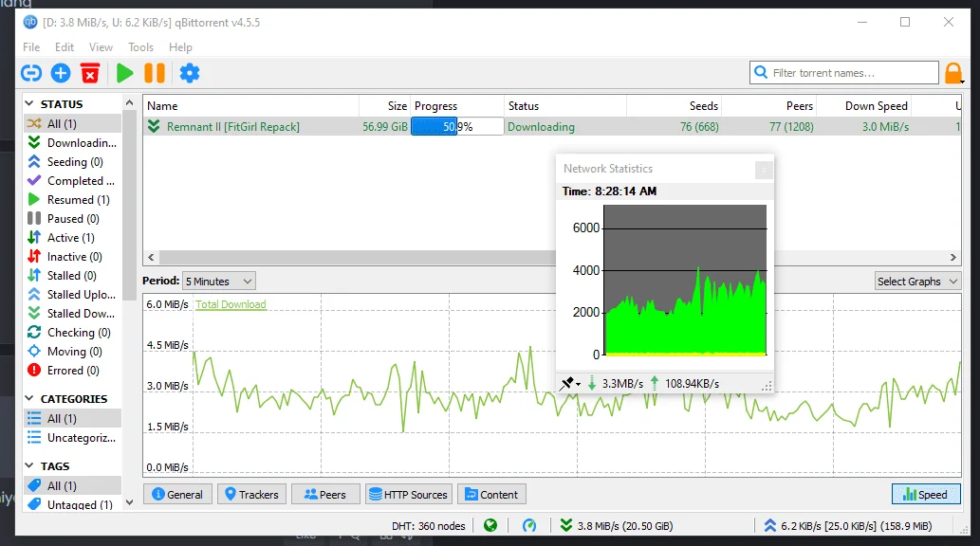Select Stalled (0) status filter
Image resolution: width=980 pixels, height=546 pixels.
click(x=72, y=276)
